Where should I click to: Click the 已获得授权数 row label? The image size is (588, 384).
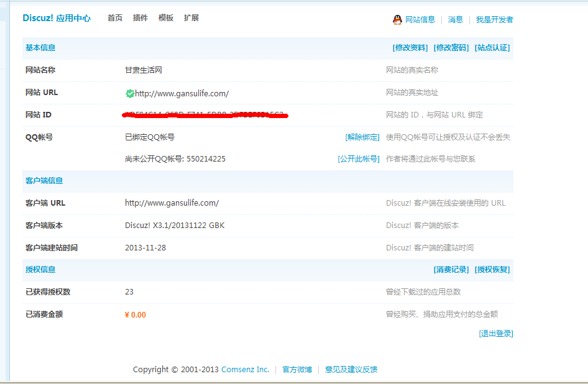pyautogui.click(x=48, y=292)
